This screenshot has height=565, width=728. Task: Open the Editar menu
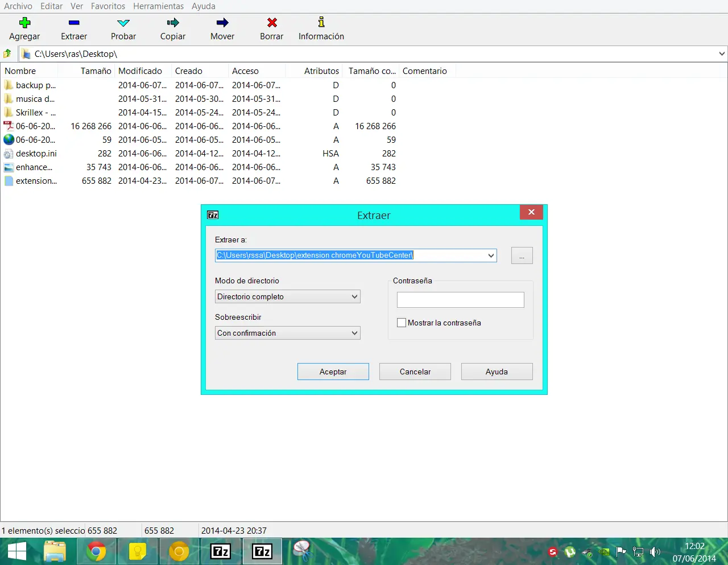tap(51, 6)
